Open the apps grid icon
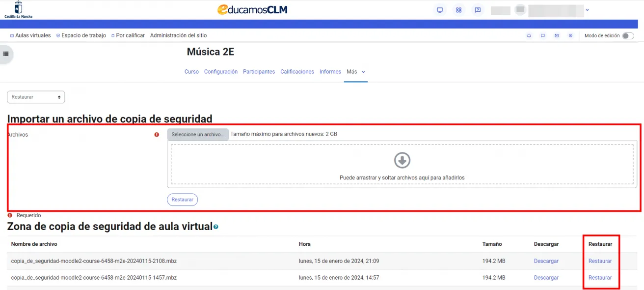 coord(458,10)
